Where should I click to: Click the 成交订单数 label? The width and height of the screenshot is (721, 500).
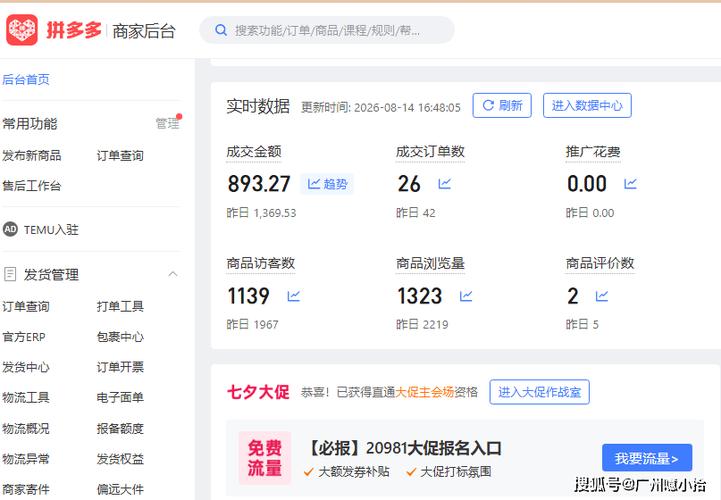tap(430, 152)
